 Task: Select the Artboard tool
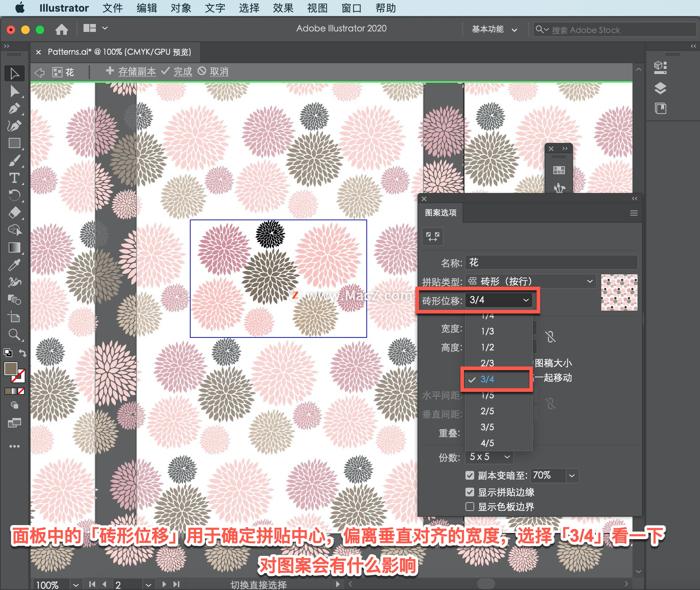coord(15,317)
